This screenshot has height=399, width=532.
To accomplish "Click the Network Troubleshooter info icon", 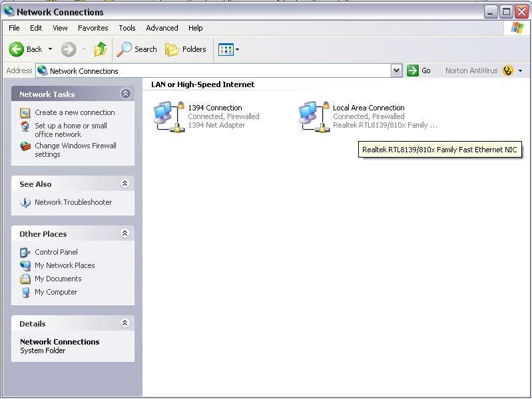I will pyautogui.click(x=25, y=202).
